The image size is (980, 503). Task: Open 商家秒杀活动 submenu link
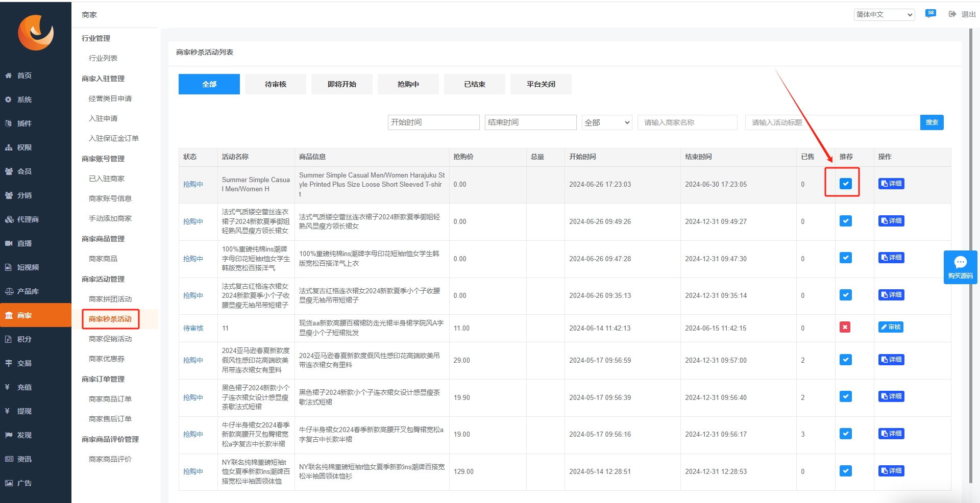point(110,319)
